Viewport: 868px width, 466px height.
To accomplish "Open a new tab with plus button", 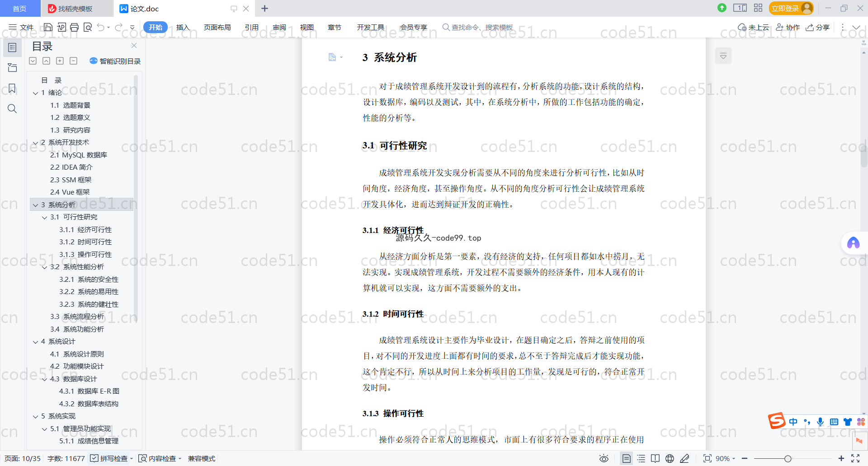I will tap(265, 8).
